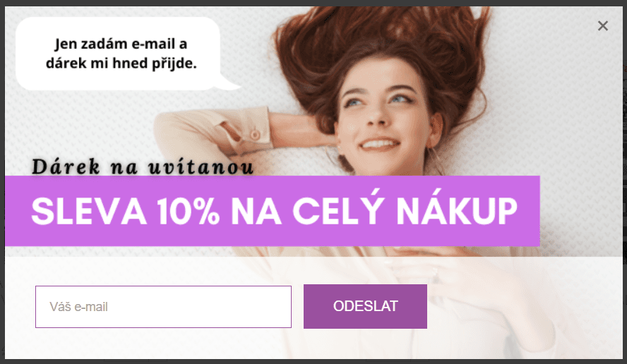Click the white speech bubble text
Viewport: 627px width, 364px height.
121,53
